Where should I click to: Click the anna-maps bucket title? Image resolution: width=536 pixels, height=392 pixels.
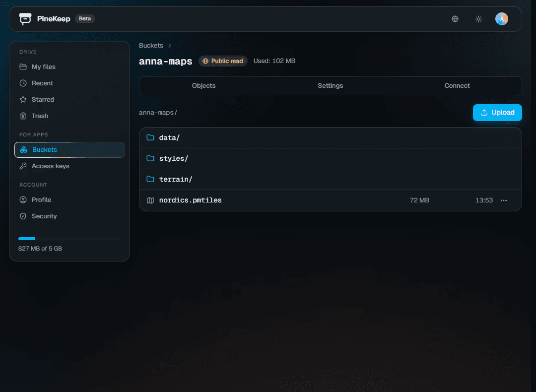165,61
